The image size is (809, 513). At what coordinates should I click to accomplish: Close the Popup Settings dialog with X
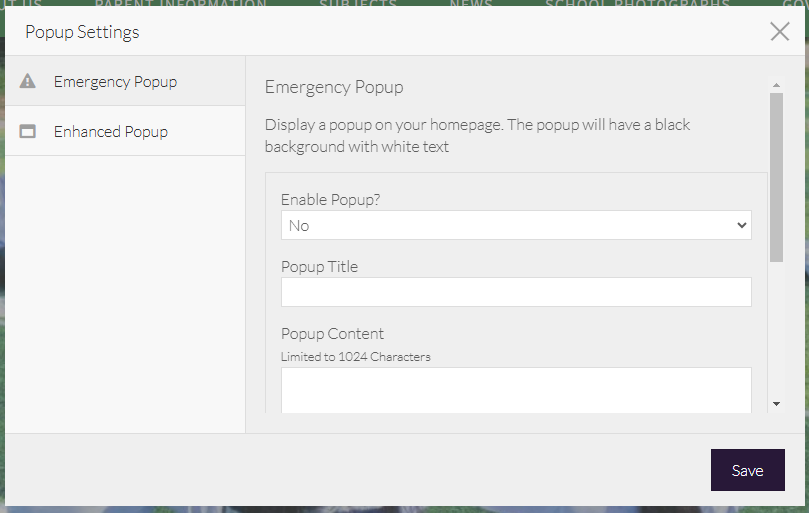[x=780, y=31]
